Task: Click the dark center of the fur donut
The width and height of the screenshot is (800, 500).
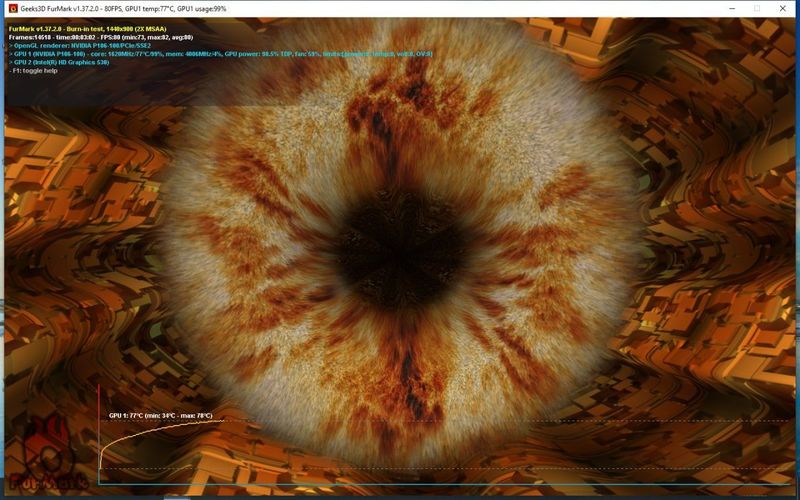Action: click(401, 250)
